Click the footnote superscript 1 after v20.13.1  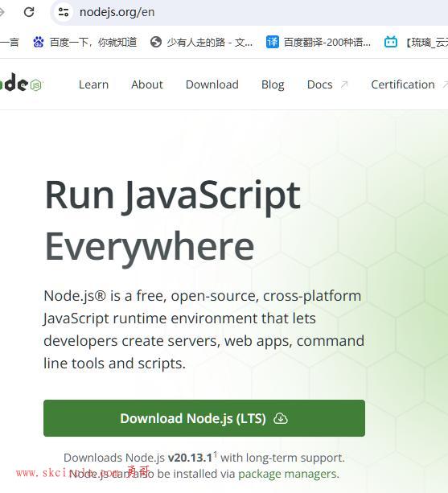pos(216,454)
